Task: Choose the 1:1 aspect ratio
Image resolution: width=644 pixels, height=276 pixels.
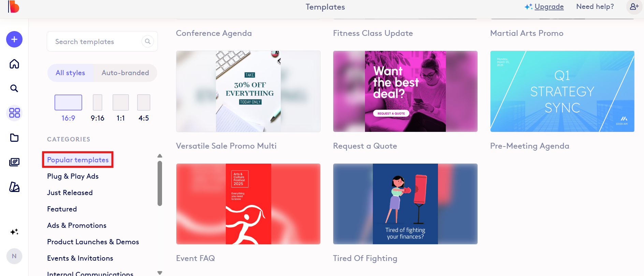Action: pos(121,102)
